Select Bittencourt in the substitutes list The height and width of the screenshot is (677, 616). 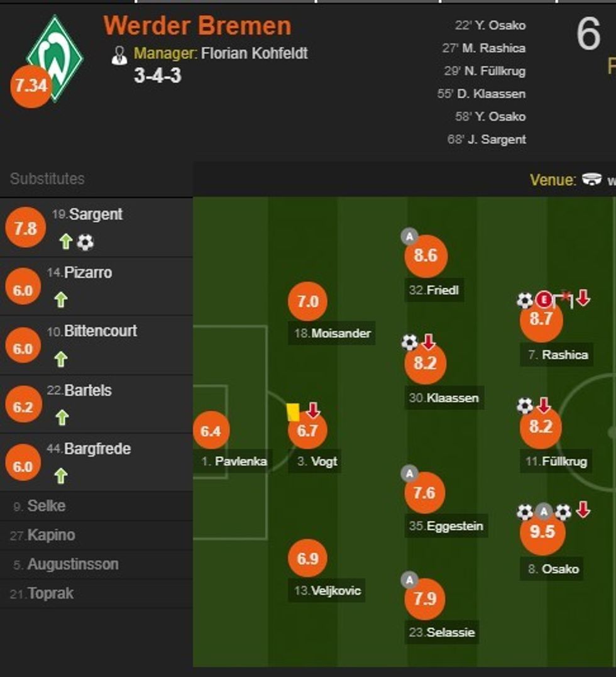100,331
